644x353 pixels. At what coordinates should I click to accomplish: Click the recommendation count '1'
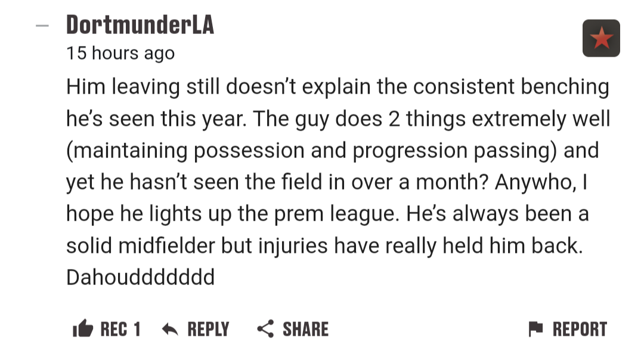point(137,329)
